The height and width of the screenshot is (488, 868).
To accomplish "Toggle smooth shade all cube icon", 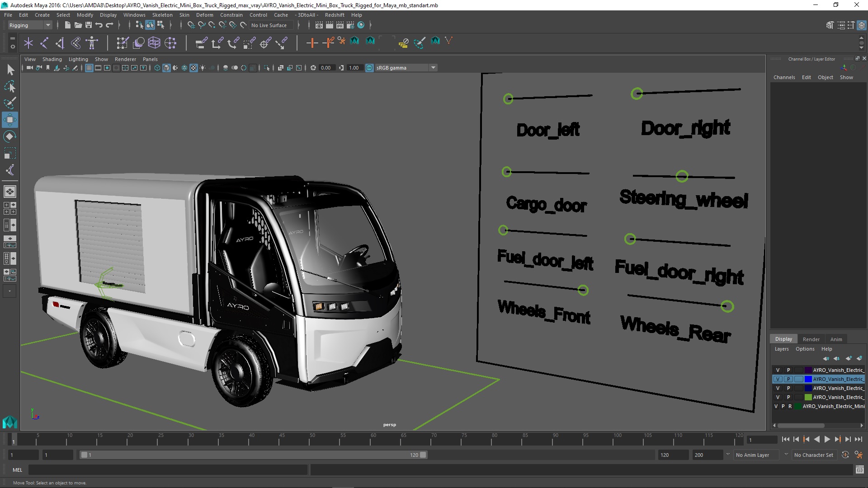I will coord(166,68).
